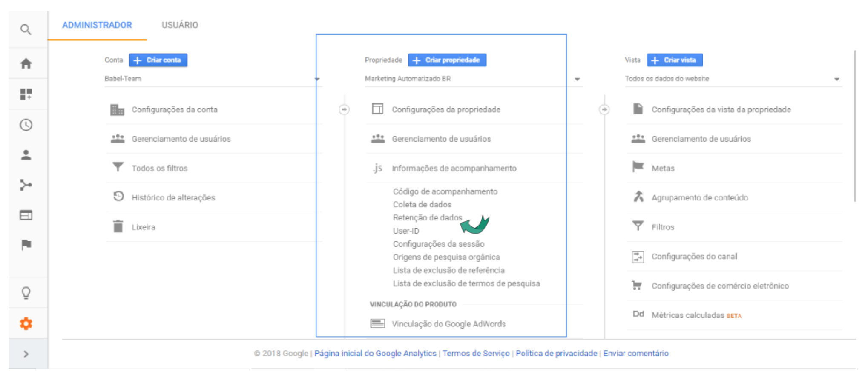
Task: Open Termos de Serviço link
Action: (476, 353)
